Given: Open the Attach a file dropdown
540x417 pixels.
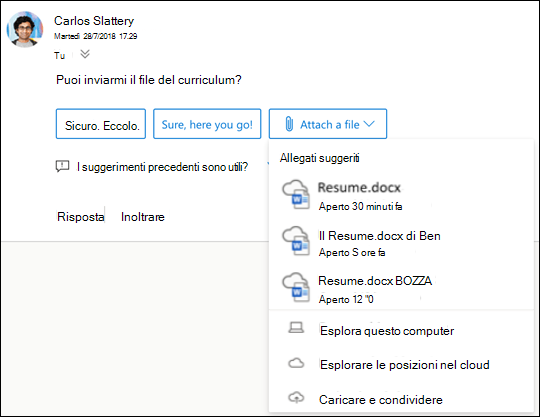Looking at the screenshot, I should point(328,124).
